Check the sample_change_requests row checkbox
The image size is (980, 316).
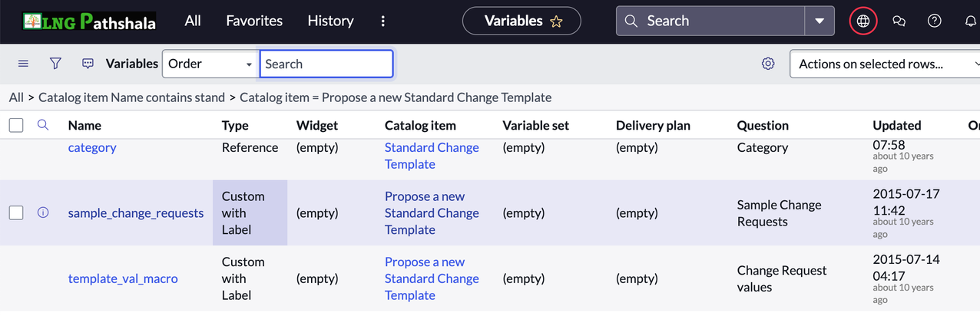point(16,212)
